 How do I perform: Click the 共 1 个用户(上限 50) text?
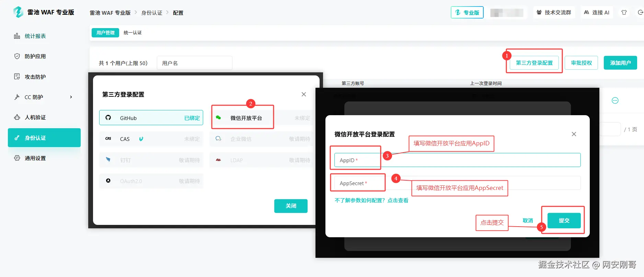(x=123, y=63)
